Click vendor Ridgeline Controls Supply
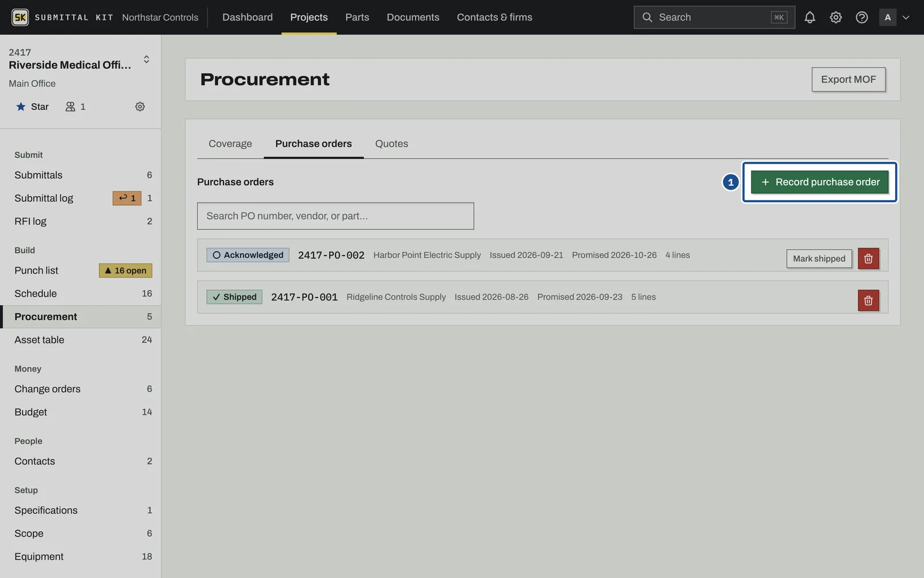This screenshot has width=924, height=578. [396, 297]
